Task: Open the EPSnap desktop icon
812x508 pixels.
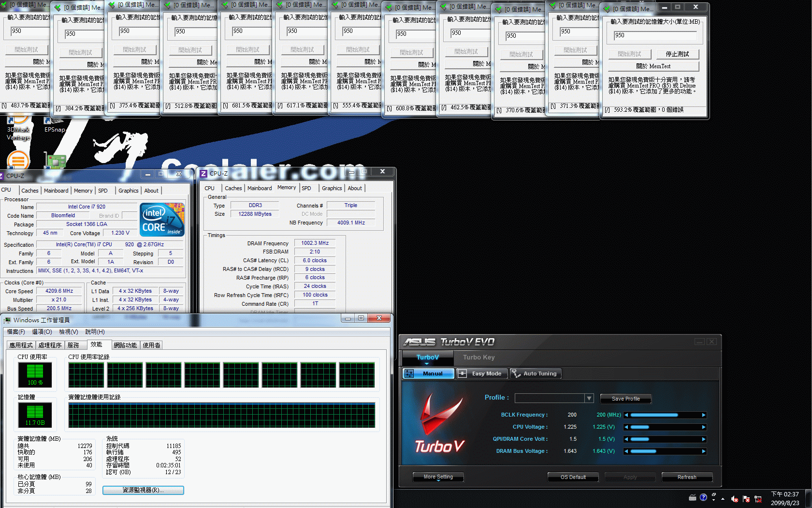Action: click(x=54, y=125)
